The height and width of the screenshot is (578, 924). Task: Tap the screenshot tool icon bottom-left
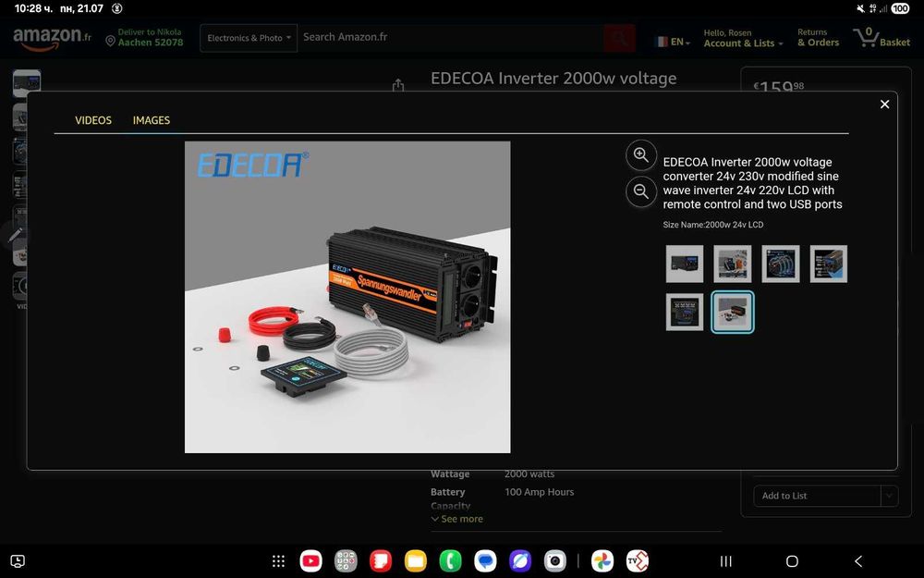coord(18,561)
